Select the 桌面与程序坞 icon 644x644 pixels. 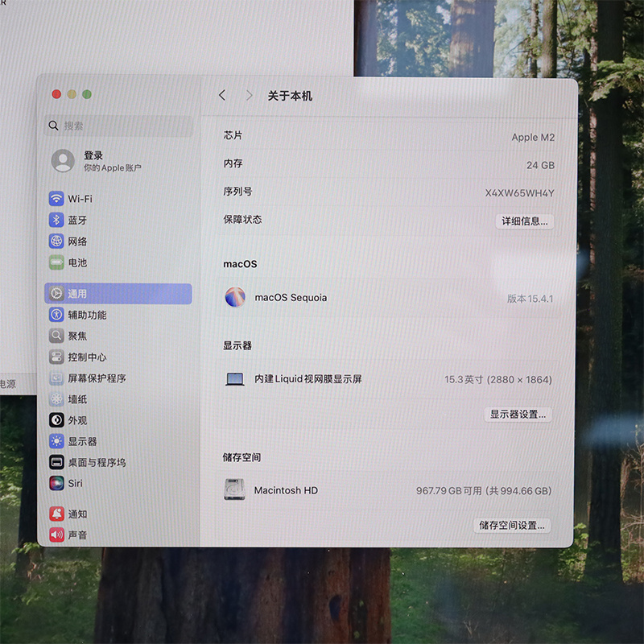tap(56, 462)
